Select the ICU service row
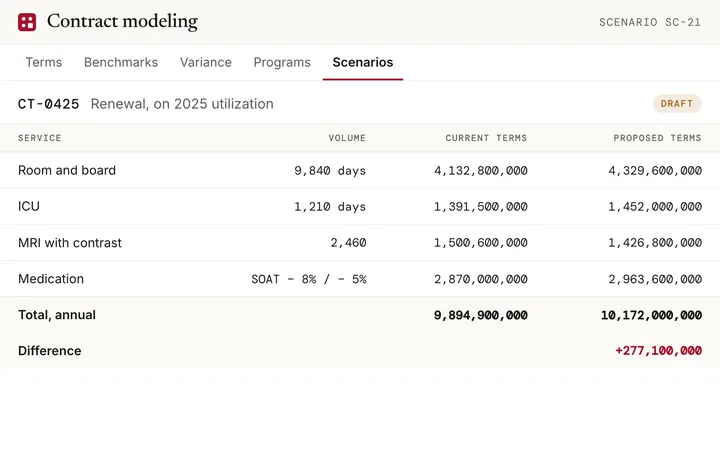This screenshot has height=450, width=720. pyautogui.click(x=360, y=207)
